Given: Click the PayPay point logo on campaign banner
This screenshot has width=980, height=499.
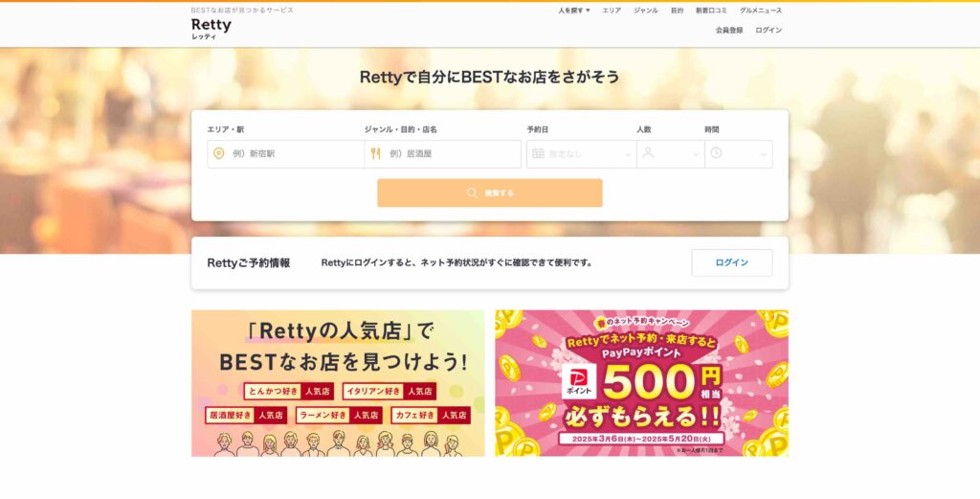Looking at the screenshot, I should click(x=579, y=380).
